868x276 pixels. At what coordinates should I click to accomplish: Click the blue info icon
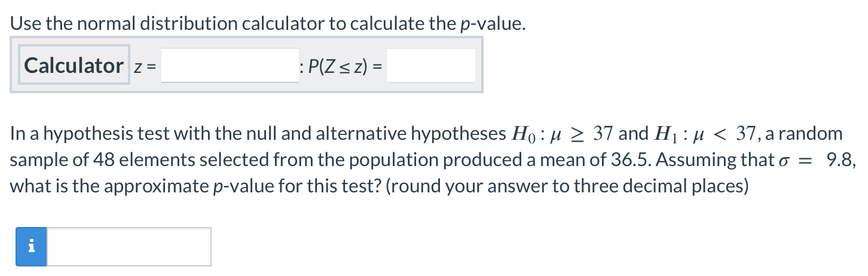click(31, 247)
